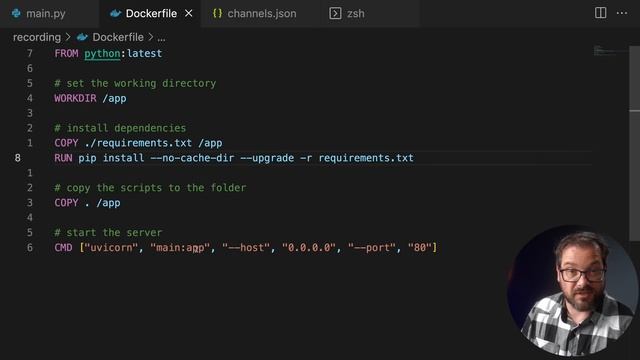Click line number 8 in gutter
The height and width of the screenshot is (360, 640).
[18, 158]
